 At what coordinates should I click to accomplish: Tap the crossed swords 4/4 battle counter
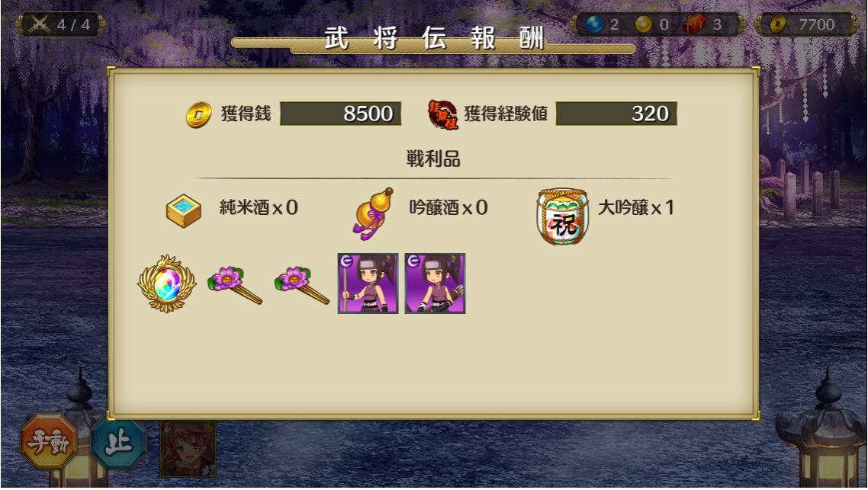[x=60, y=24]
